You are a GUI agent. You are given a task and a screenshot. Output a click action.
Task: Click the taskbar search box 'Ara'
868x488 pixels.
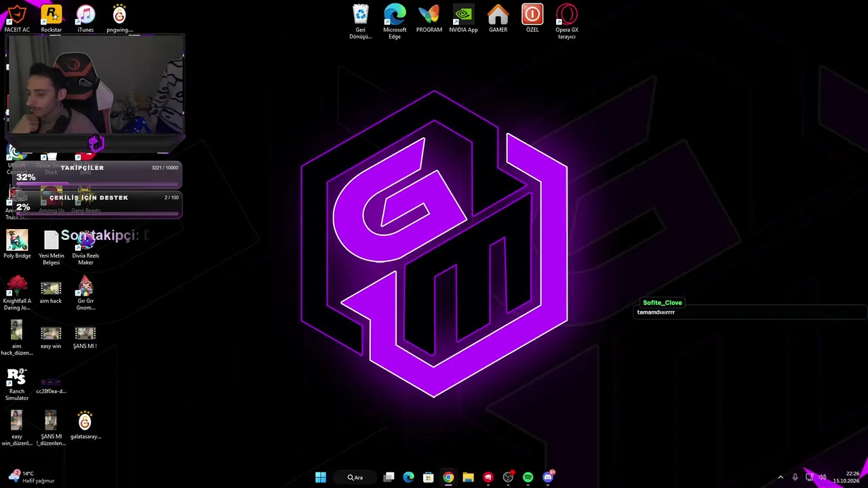coord(355,477)
